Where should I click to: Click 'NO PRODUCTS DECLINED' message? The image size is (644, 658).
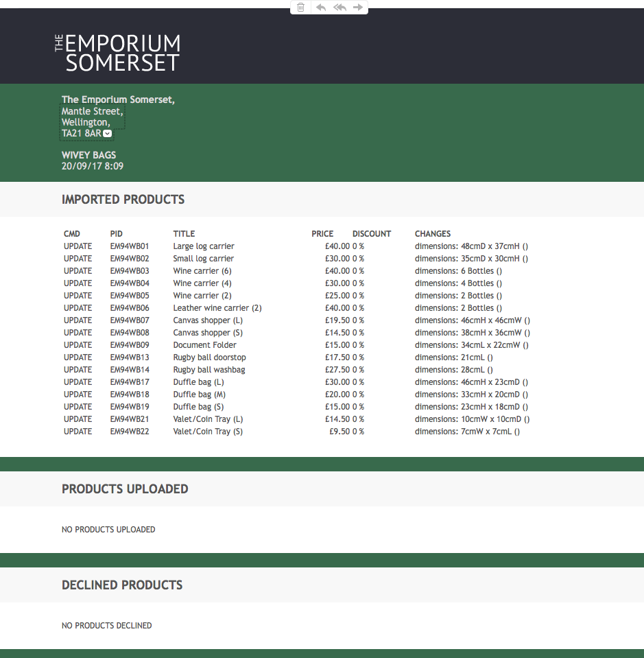coord(106,626)
